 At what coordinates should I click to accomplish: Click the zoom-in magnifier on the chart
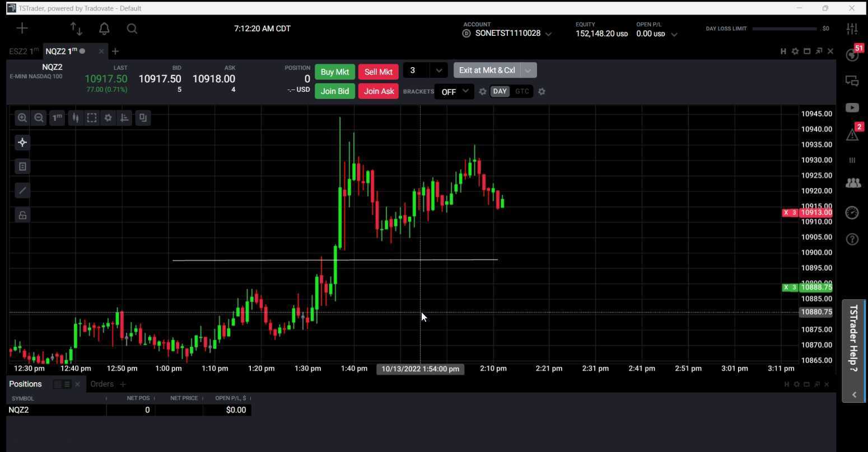(22, 117)
